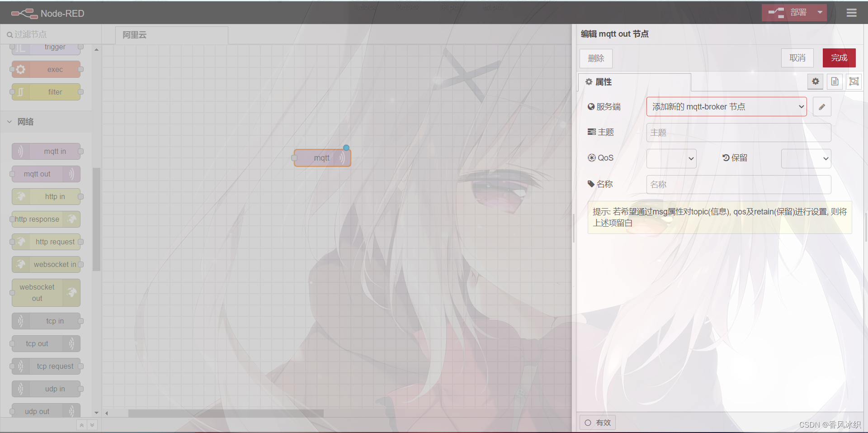868x433 pixels.
Task: Collapse the 网络 palette category
Action: click(x=46, y=122)
